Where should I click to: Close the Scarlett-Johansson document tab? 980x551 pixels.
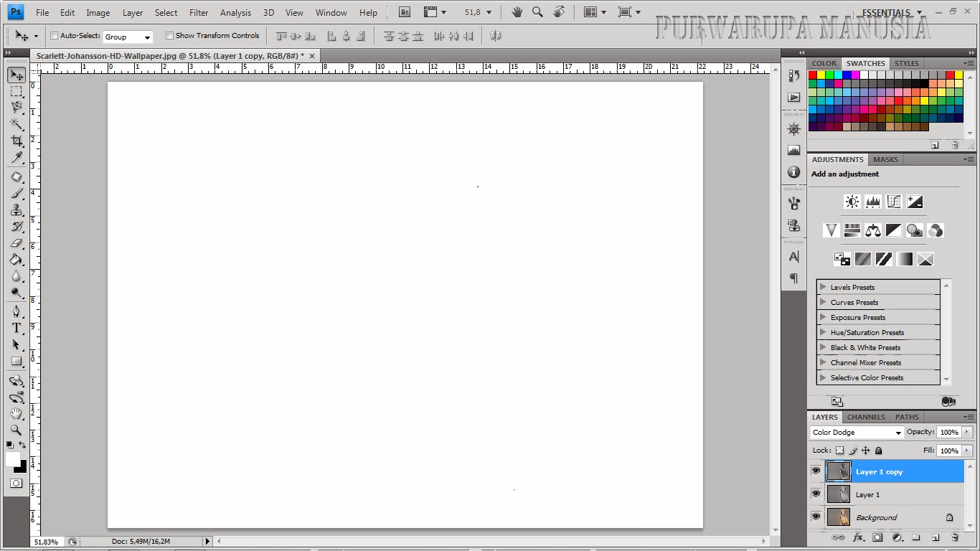[312, 55]
